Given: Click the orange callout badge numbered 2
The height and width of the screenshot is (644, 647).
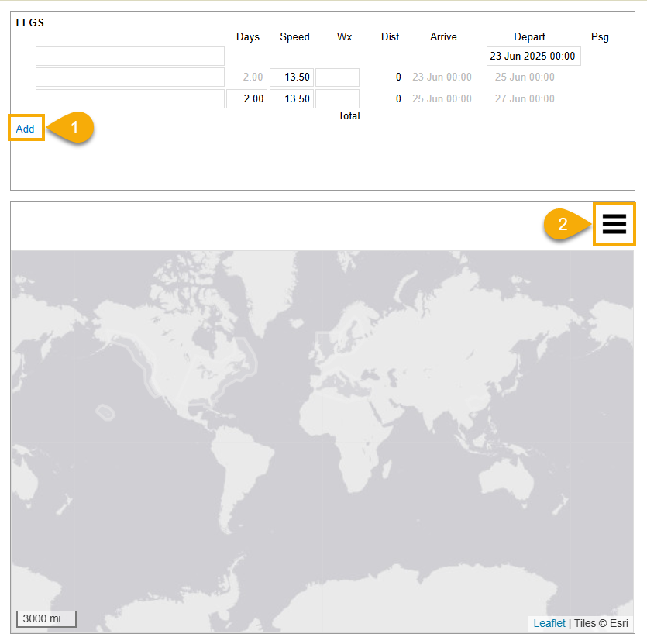Looking at the screenshot, I should tap(564, 224).
